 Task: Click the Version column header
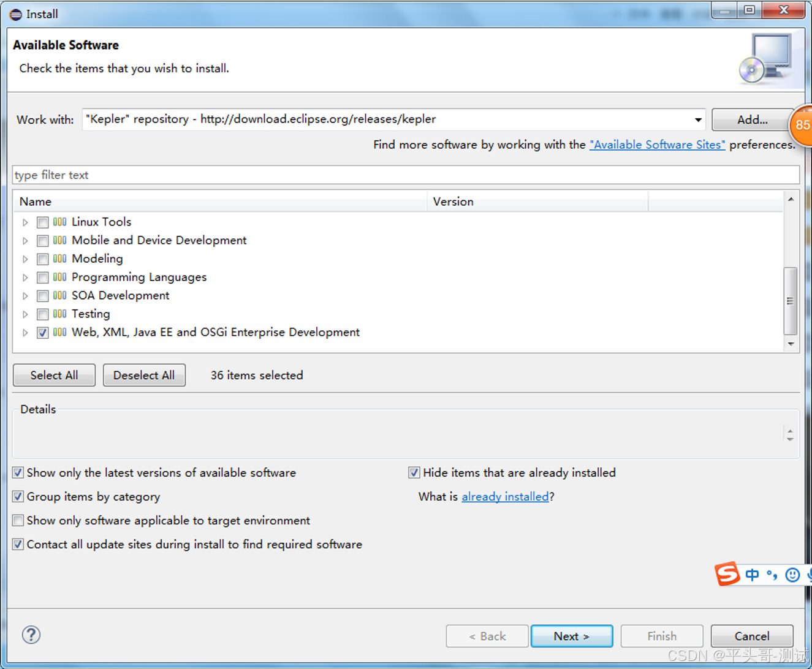537,202
